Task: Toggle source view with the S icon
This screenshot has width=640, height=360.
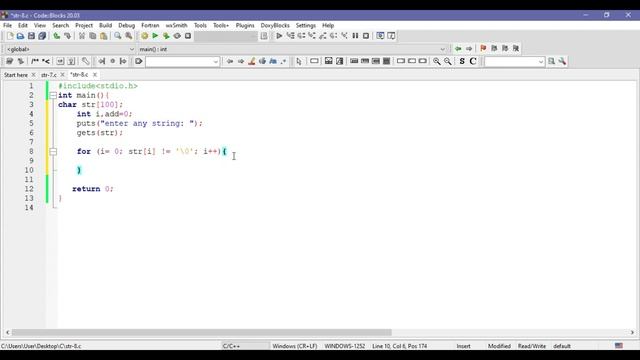Action: pos(462,61)
